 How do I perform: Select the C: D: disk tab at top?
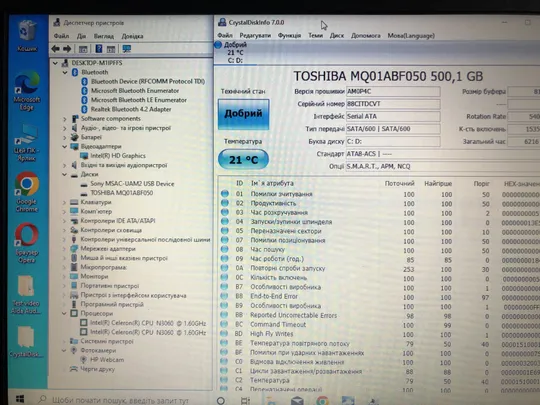click(x=235, y=52)
